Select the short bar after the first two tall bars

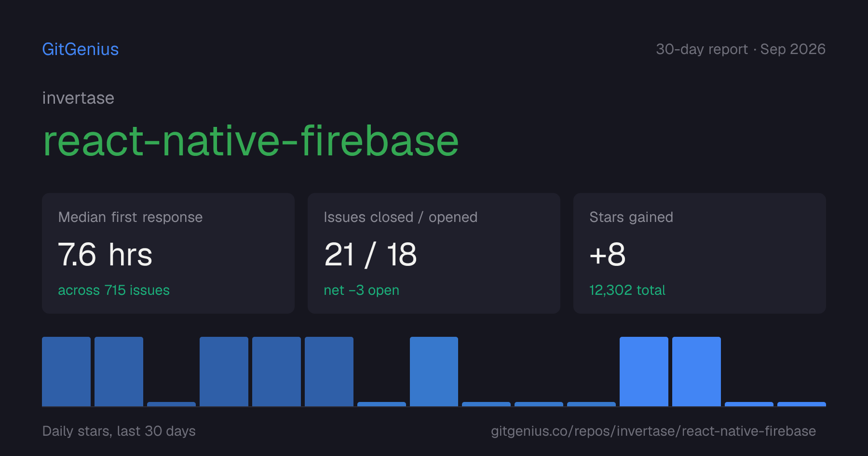click(171, 404)
